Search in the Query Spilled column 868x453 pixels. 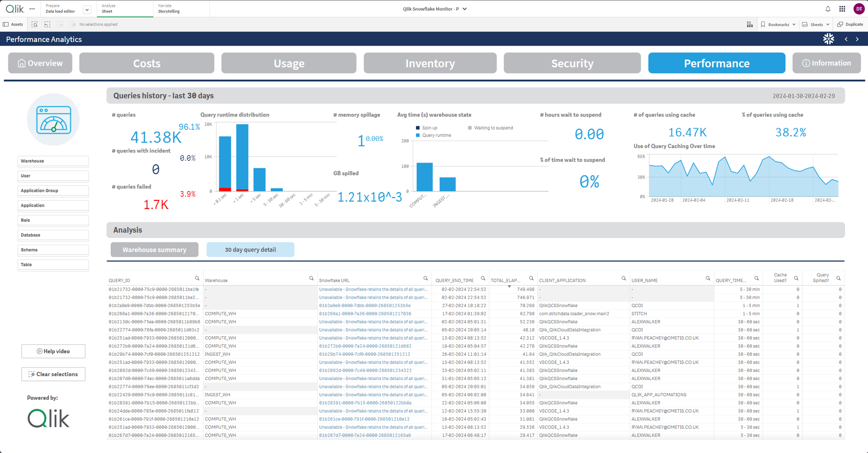838,278
